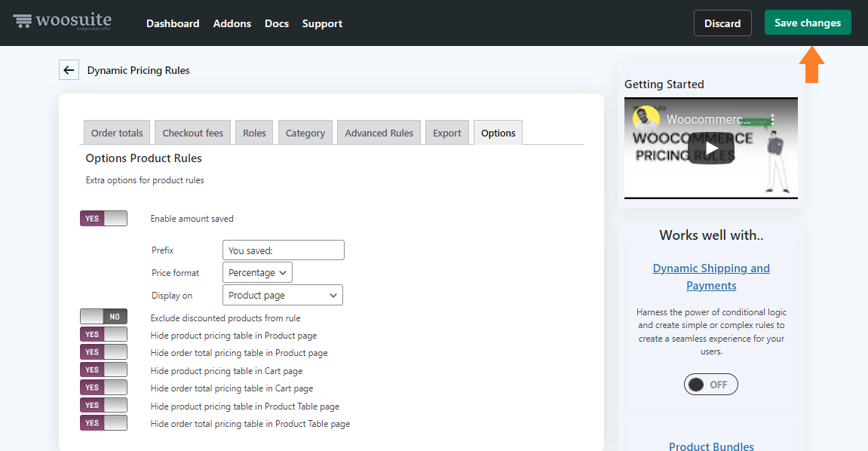Click the Options Product Rules heading
This screenshot has width=868, height=451.
pyautogui.click(x=143, y=158)
